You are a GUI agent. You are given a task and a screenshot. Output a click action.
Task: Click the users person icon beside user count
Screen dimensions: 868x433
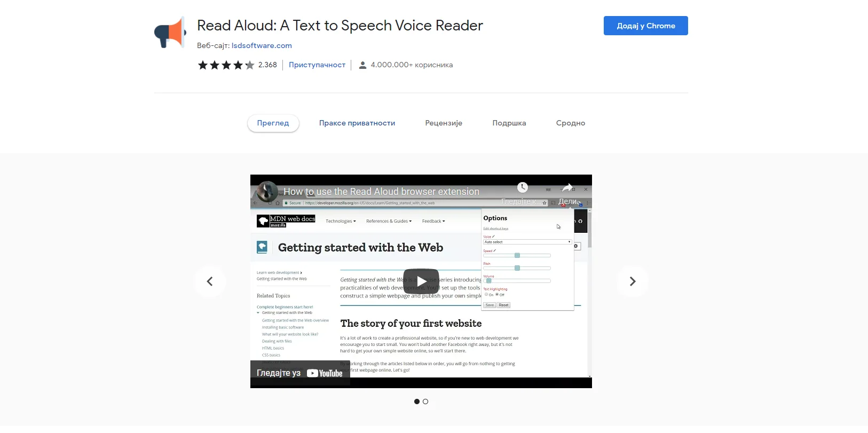coord(362,65)
